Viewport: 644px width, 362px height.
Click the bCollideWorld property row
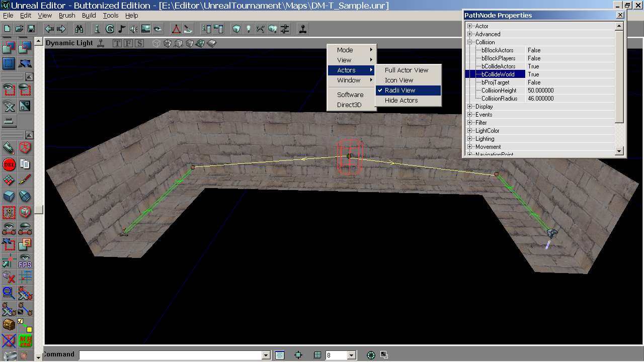(x=540, y=74)
